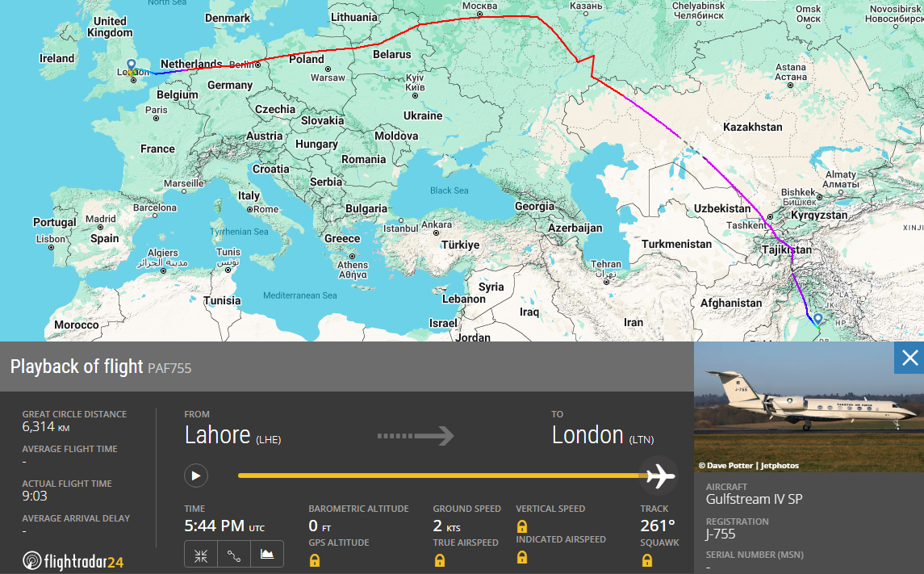Start the flight playback with the play button

point(196,476)
